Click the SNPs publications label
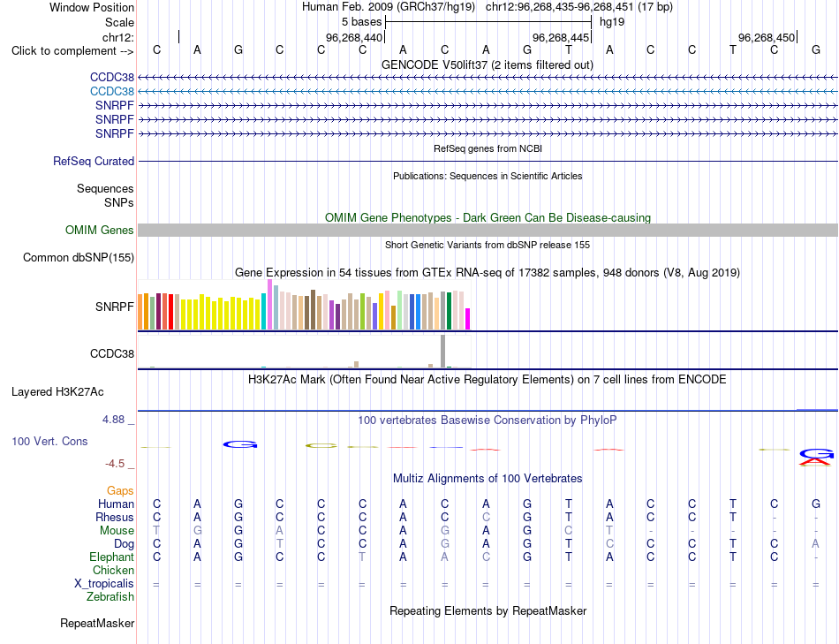The width and height of the screenshot is (839, 644). point(119,202)
